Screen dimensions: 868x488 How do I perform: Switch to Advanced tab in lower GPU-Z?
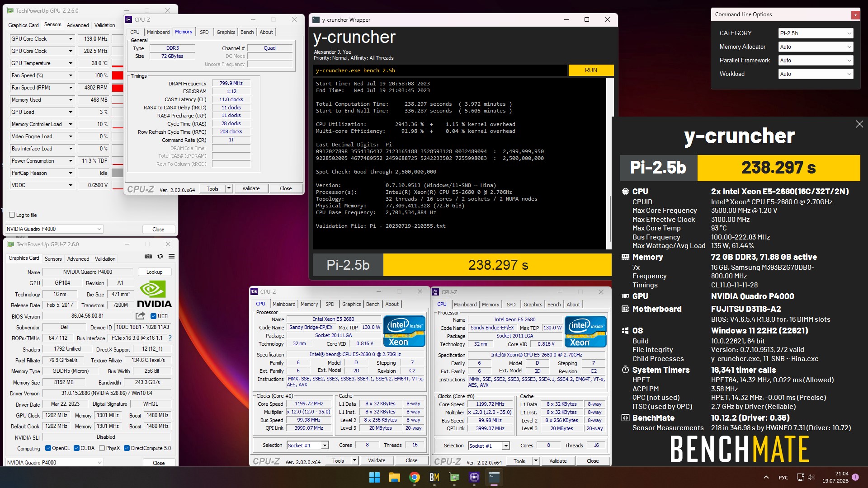tap(78, 259)
